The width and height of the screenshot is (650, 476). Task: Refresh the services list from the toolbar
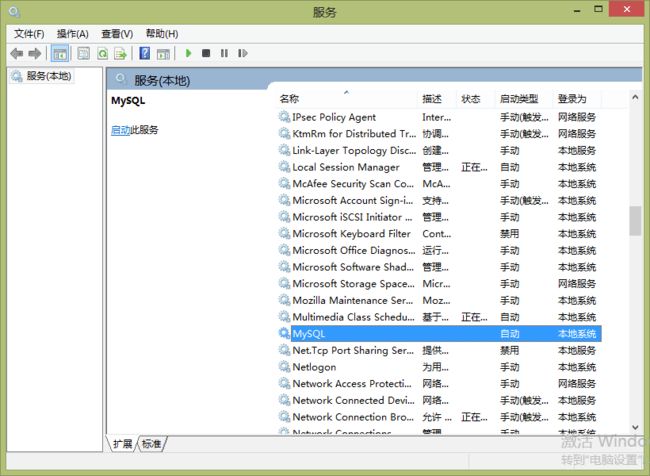tap(102, 53)
